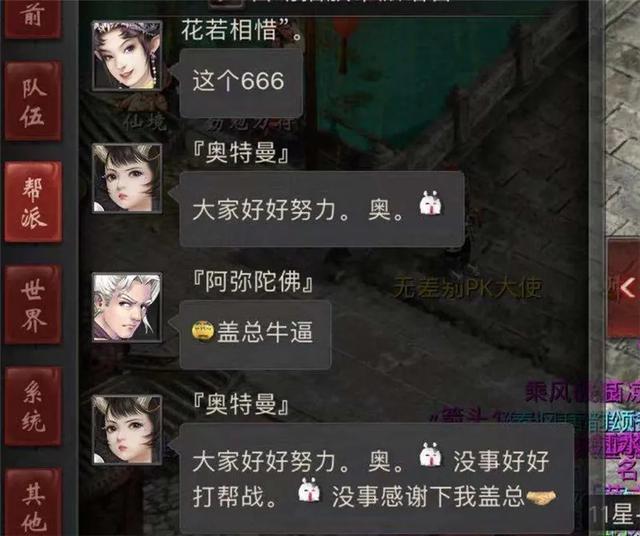Click the white-haired 阿弥陀佛 avatar
The width and height of the screenshot is (640, 536).
click(x=127, y=307)
